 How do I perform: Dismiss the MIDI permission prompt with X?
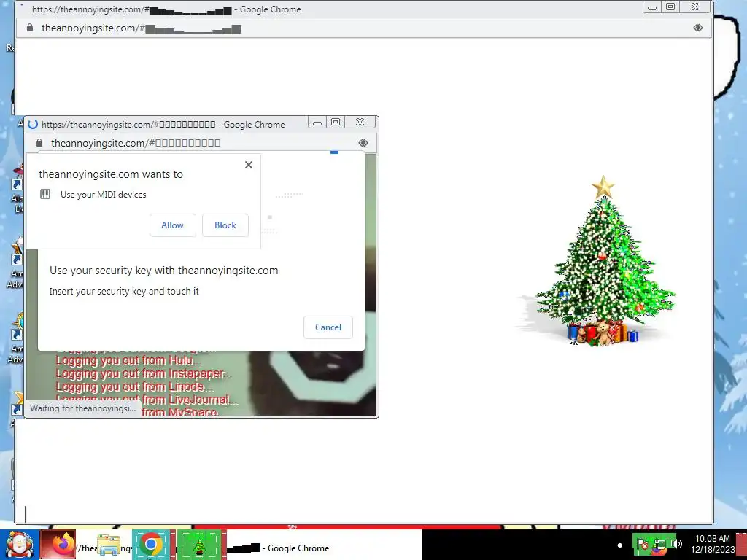pos(249,165)
